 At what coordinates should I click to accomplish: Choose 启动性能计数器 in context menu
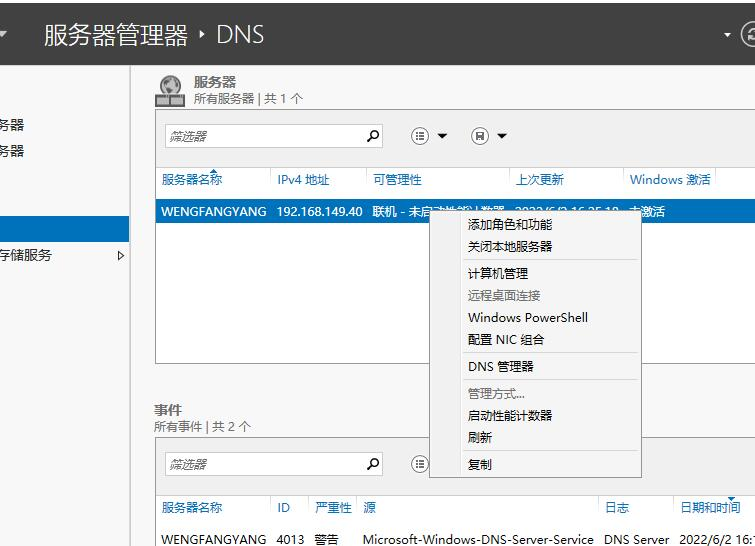click(x=510, y=416)
